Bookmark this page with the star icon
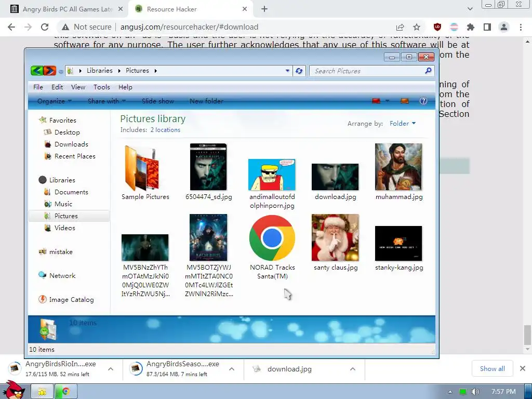This screenshot has width=532, height=399. coord(417,27)
